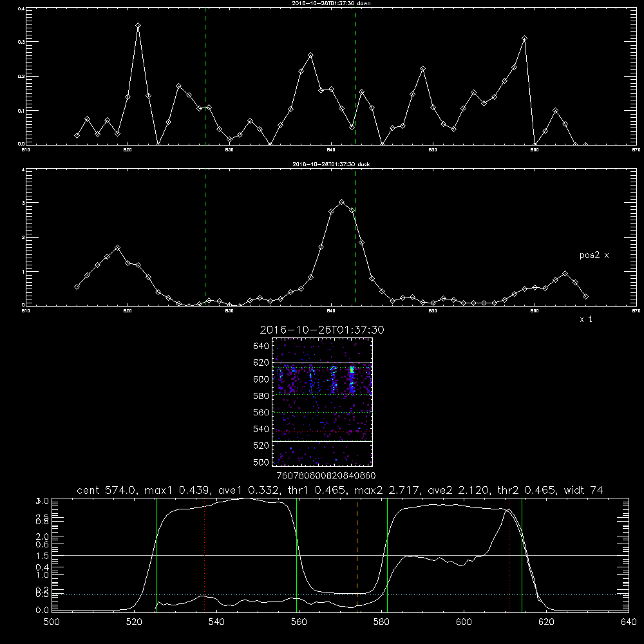Click the 'pos2 x' label
This screenshot has width=644, height=644.
[x=594, y=255]
